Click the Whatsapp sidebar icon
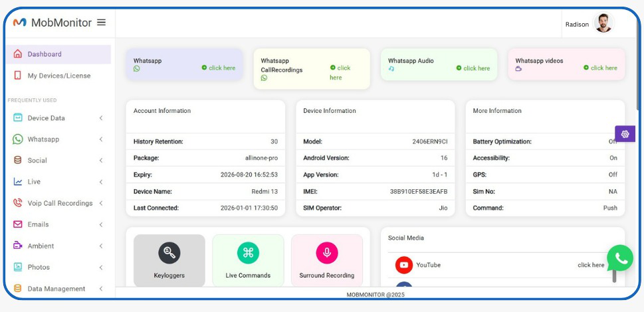Viewport: 644px width, 312px height. [18, 139]
